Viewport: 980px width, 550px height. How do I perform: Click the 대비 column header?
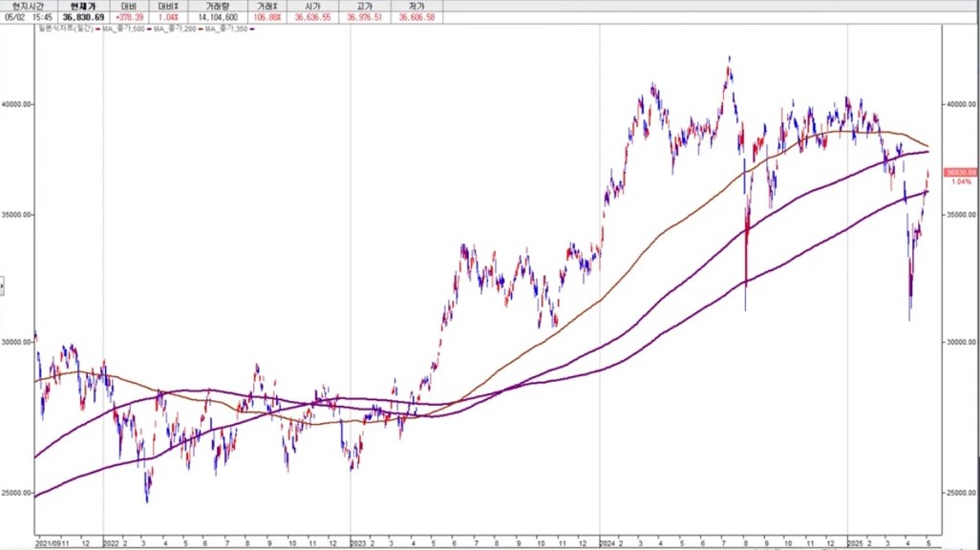pyautogui.click(x=129, y=6)
